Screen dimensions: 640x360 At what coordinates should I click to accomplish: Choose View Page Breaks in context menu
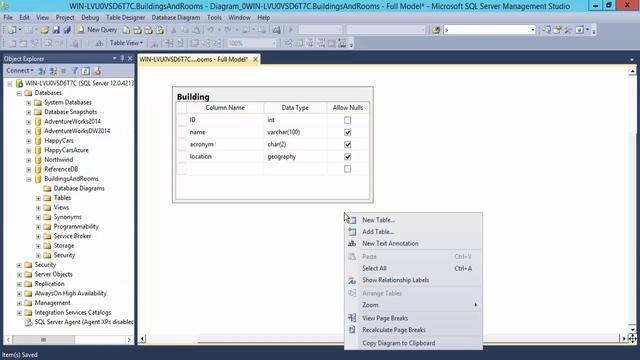[413, 318]
